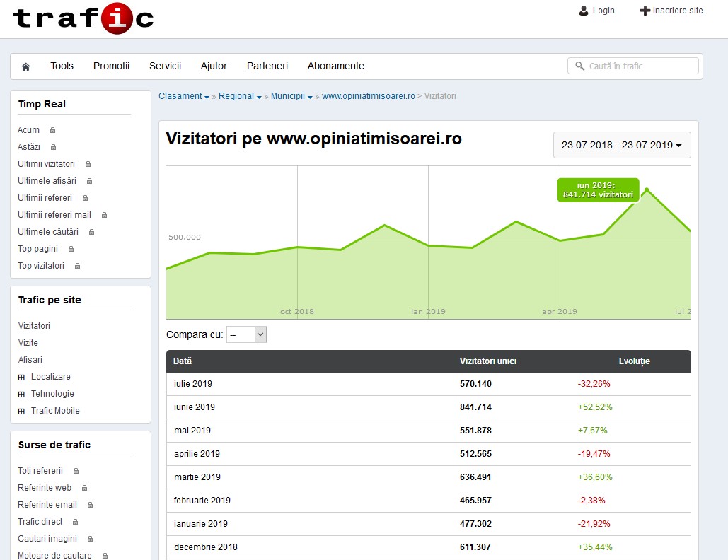Screen dimensions: 728x560
Task: Click the lock icon beside Ultimele căutări
Action: point(92,232)
